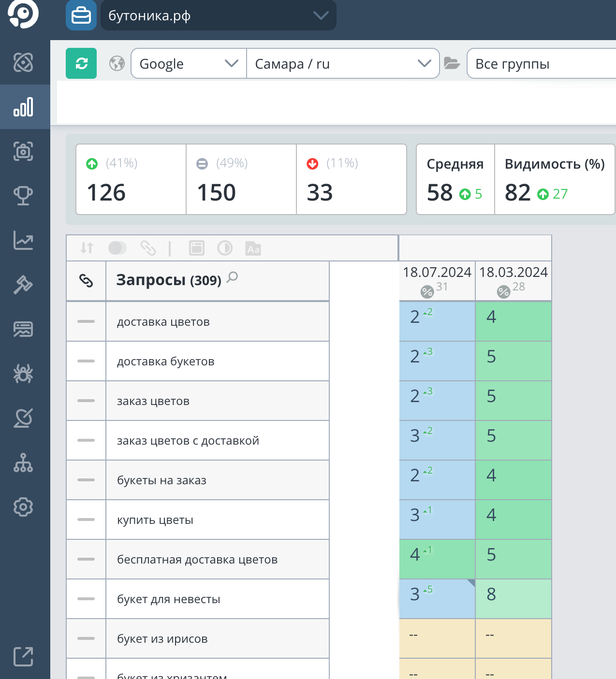Select the declined positions tab showing 33

(x=351, y=179)
